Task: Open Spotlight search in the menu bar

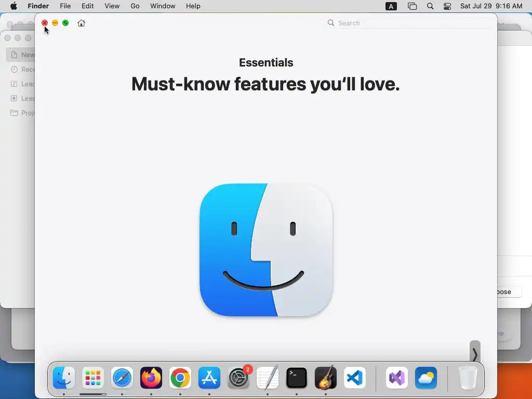Action: tap(430, 6)
